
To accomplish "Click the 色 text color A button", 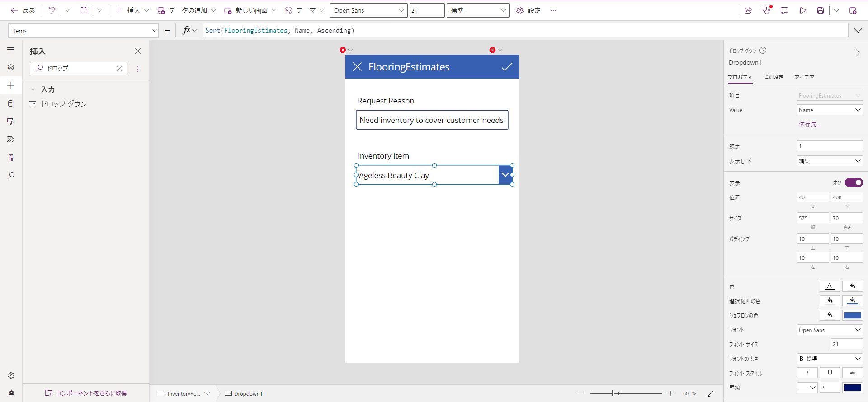I will click(x=830, y=286).
